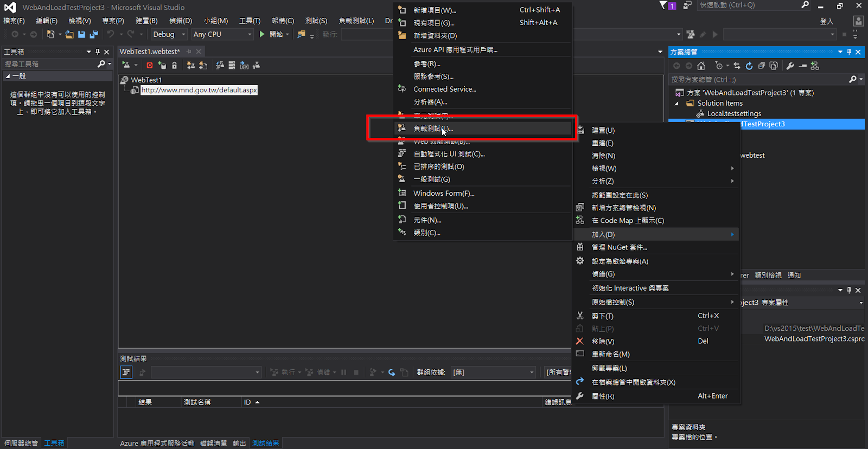Open the Solution Explorer search options dropdown arrow
The width and height of the screenshot is (868, 449).
[861, 79]
